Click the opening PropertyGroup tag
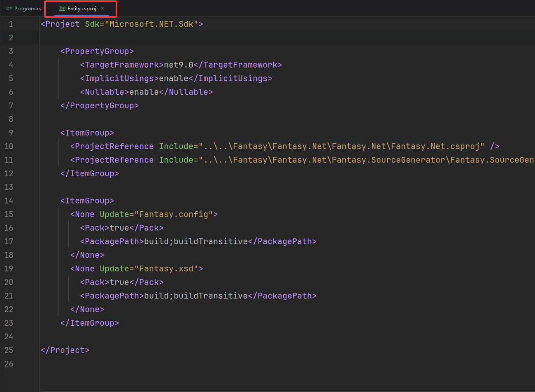Viewport: 535px width, 392px height. coord(97,51)
